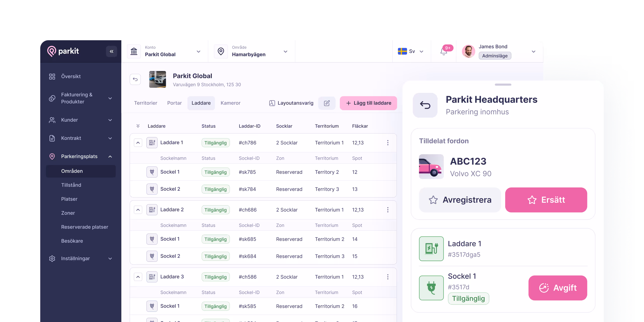Open Laddare 3 three-dot options menu
Screen dimensions: 644x322
(x=388, y=277)
